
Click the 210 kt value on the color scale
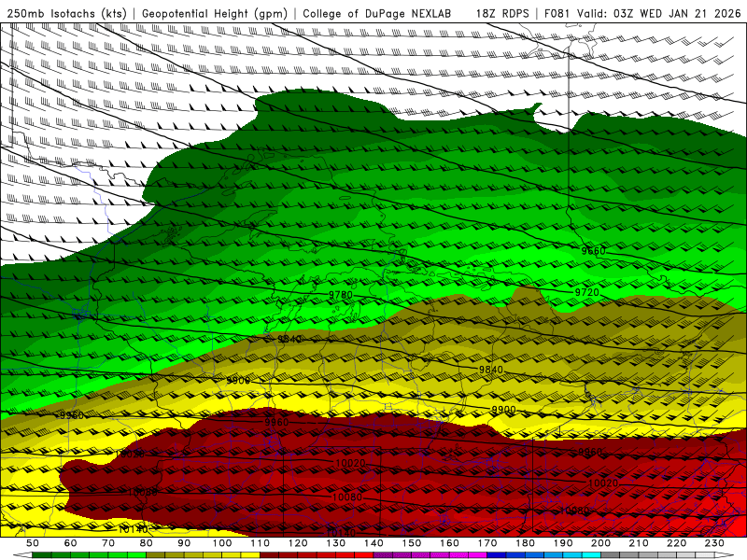(639, 543)
